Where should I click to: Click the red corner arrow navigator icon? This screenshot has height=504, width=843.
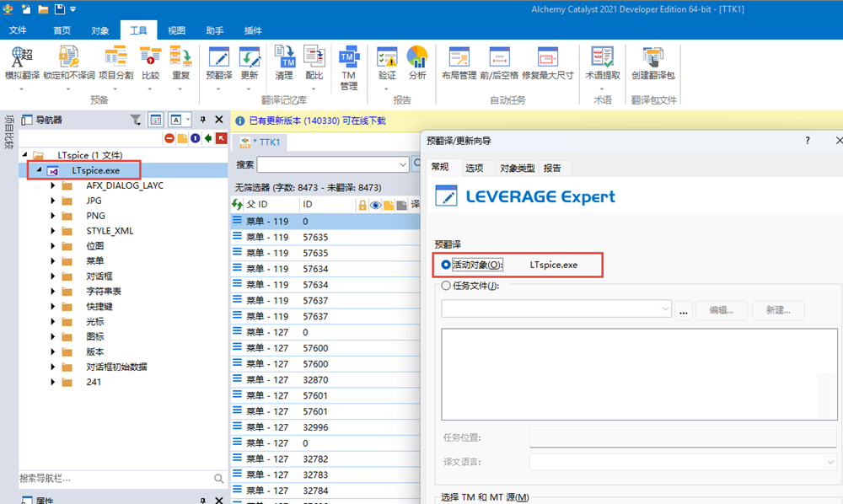[x=221, y=138]
